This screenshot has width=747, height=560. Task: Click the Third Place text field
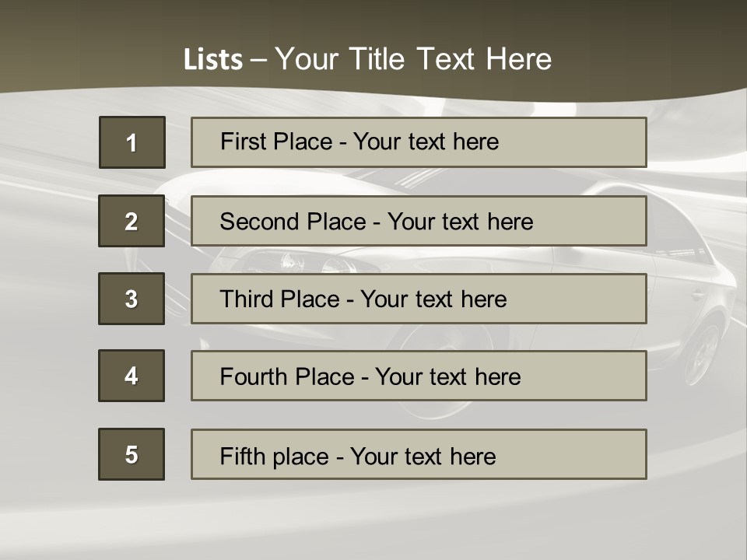pos(419,299)
